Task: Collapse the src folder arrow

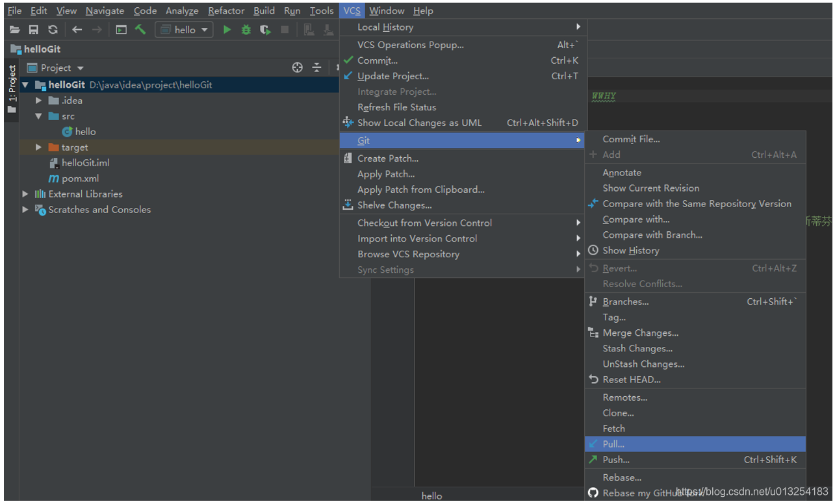Action: (39, 116)
